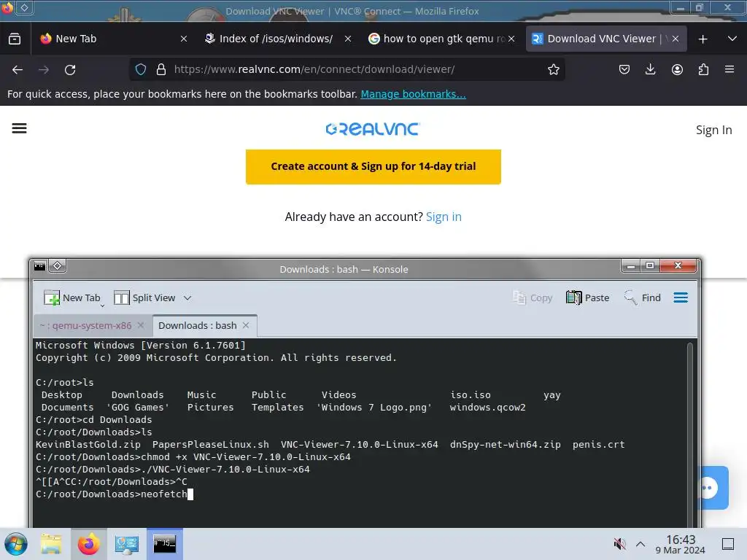Image resolution: width=747 pixels, height=560 pixels.
Task: Toggle Split View in Konsole
Action: point(145,297)
